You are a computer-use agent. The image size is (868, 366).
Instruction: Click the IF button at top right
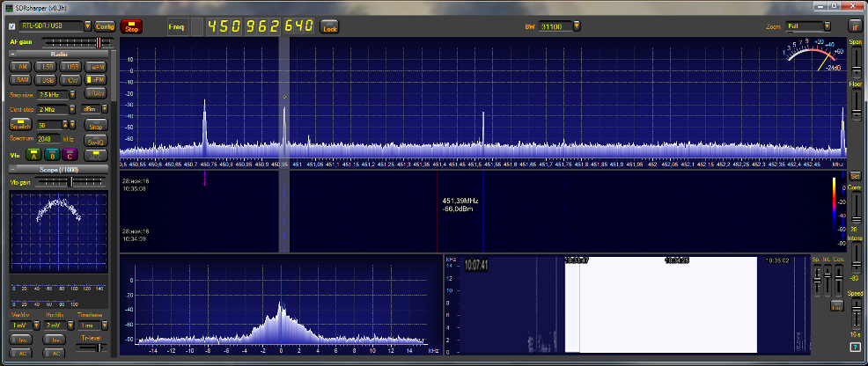[x=854, y=27]
